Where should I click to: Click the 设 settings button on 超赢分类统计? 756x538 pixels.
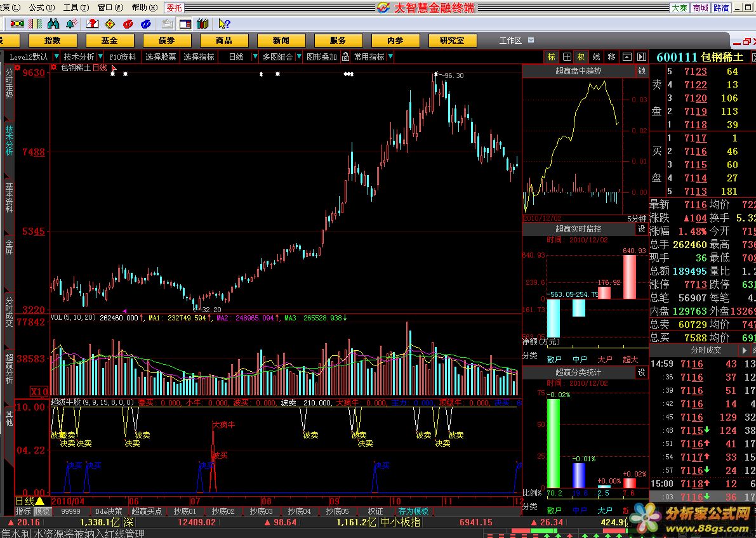pos(642,372)
